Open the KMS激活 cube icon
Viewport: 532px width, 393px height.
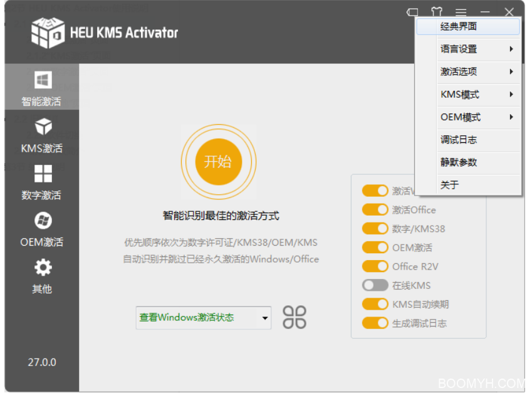click(43, 127)
